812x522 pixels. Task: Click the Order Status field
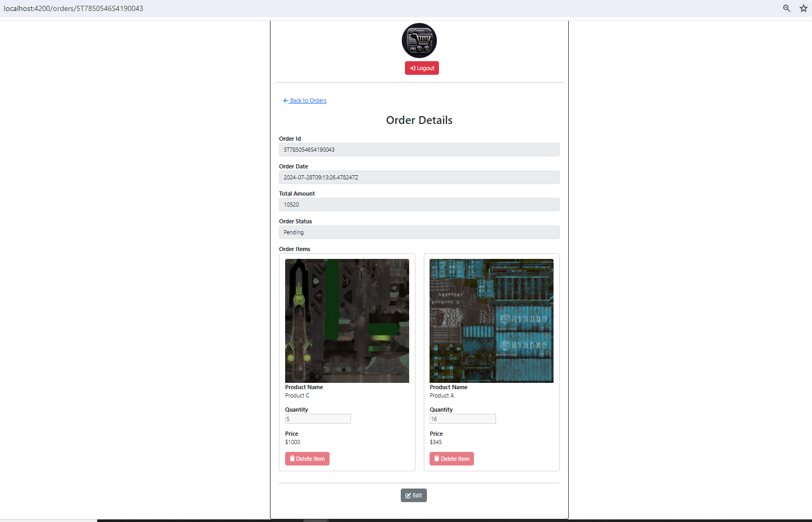[419, 232]
